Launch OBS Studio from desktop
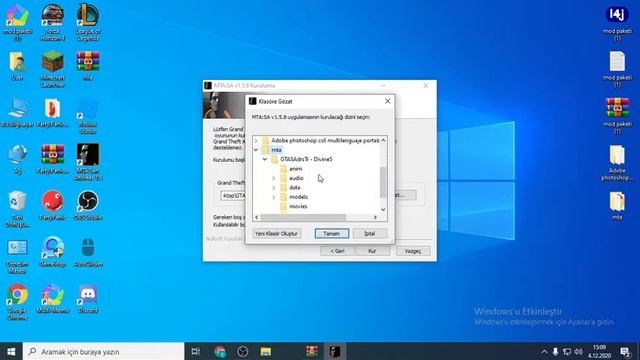This screenshot has width=640, height=360. click(88, 205)
